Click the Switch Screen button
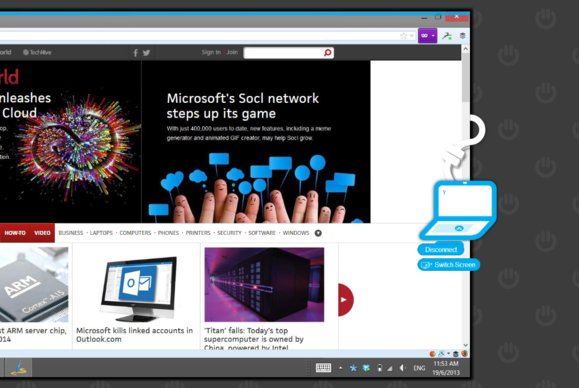579x388 pixels. (x=448, y=265)
